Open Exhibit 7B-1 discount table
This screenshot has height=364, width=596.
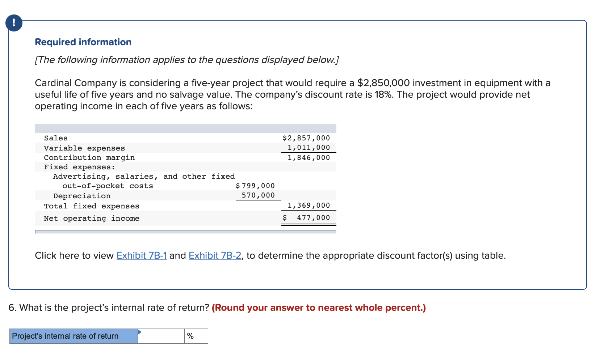click(142, 255)
